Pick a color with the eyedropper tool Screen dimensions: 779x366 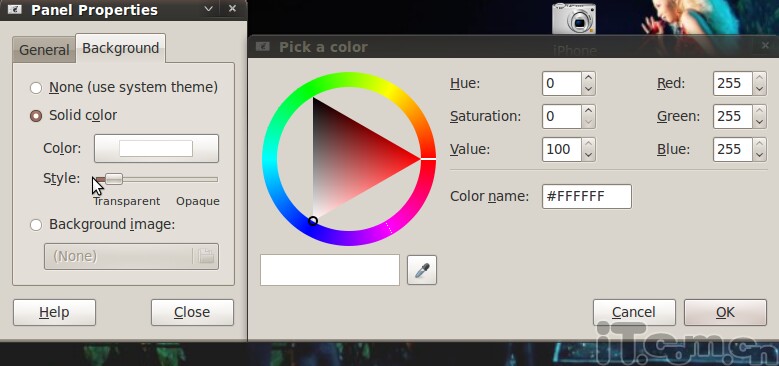point(422,270)
